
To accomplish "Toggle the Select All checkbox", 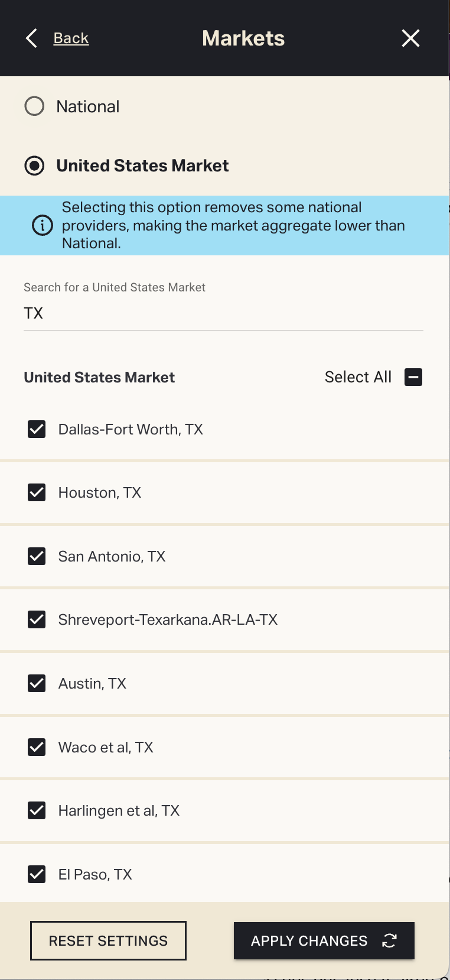I will click(x=413, y=377).
